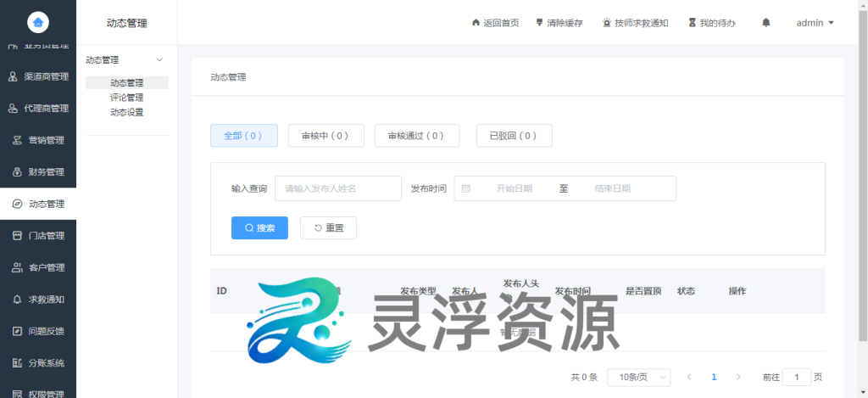Viewport: 868px width, 398px height.
Task: Click the 开始日期 date field
Action: click(515, 188)
